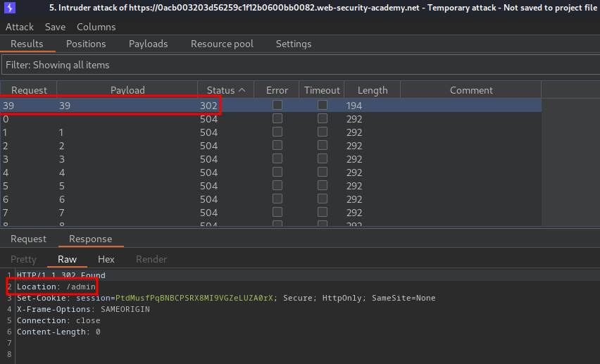Select the 302 status cell of request 39
The image size is (600, 364).
pos(208,106)
